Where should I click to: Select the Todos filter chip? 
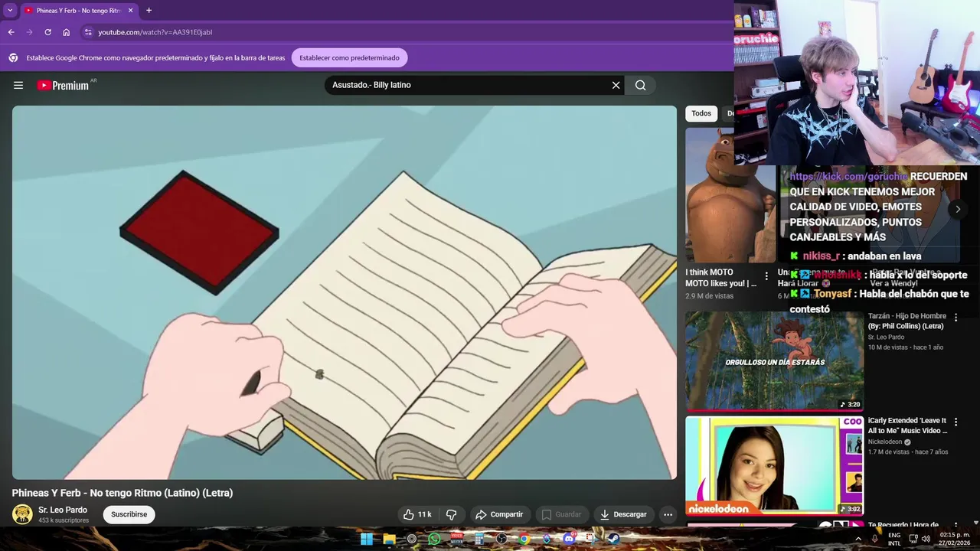coord(701,113)
